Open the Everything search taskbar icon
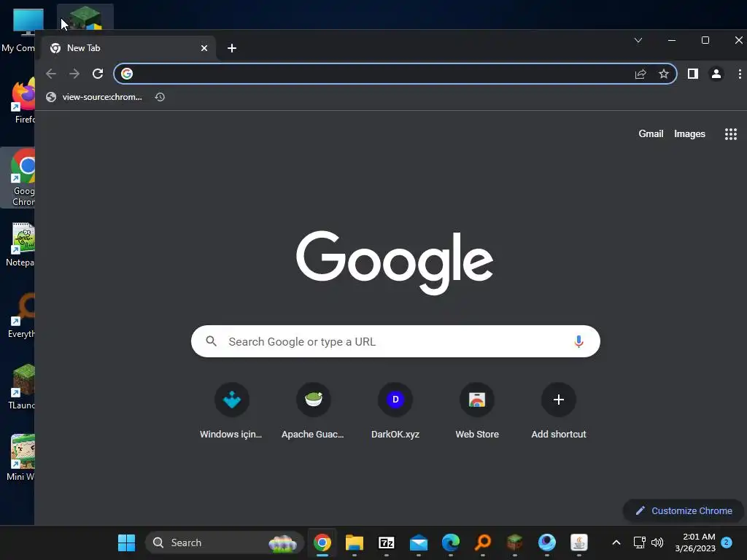This screenshot has width=747, height=560. click(x=483, y=542)
